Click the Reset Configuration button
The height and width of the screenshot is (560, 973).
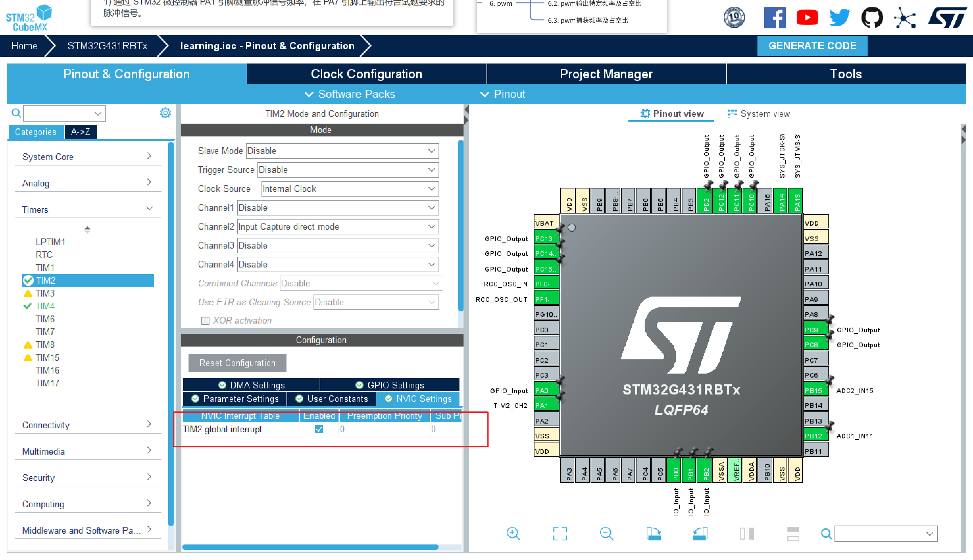237,363
